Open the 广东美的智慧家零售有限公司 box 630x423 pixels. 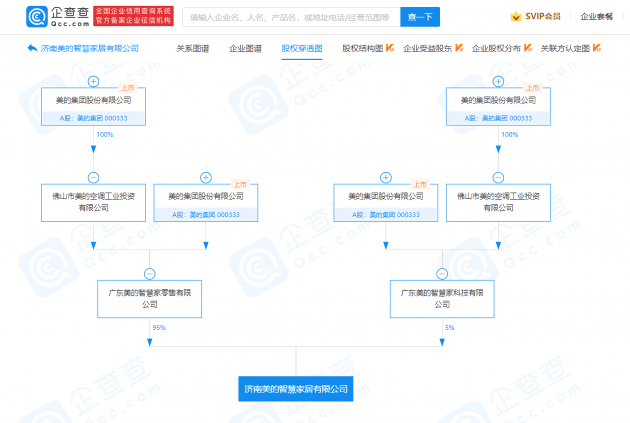point(149,299)
